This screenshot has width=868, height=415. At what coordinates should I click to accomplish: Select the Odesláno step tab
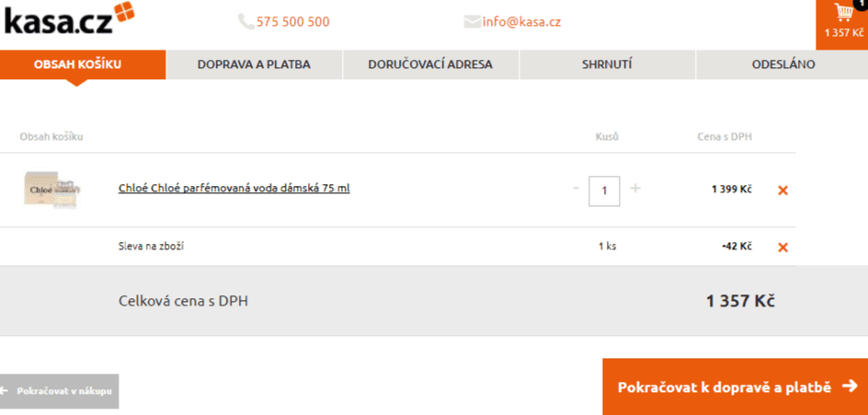[782, 64]
